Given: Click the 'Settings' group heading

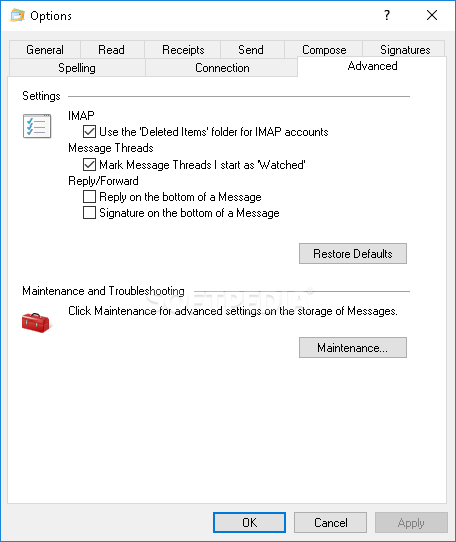Looking at the screenshot, I should [41, 96].
